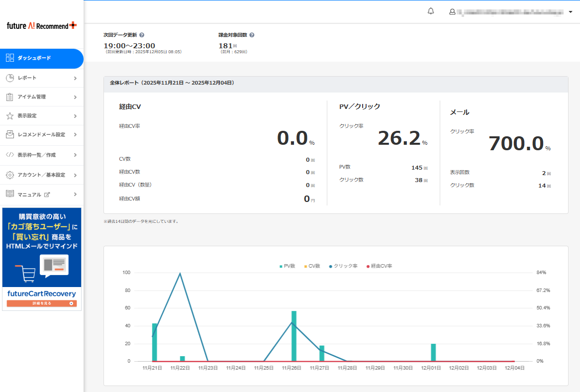Viewport: 580px width, 392px height.
Task: Click the future AI Recommend logo
Action: (x=42, y=25)
